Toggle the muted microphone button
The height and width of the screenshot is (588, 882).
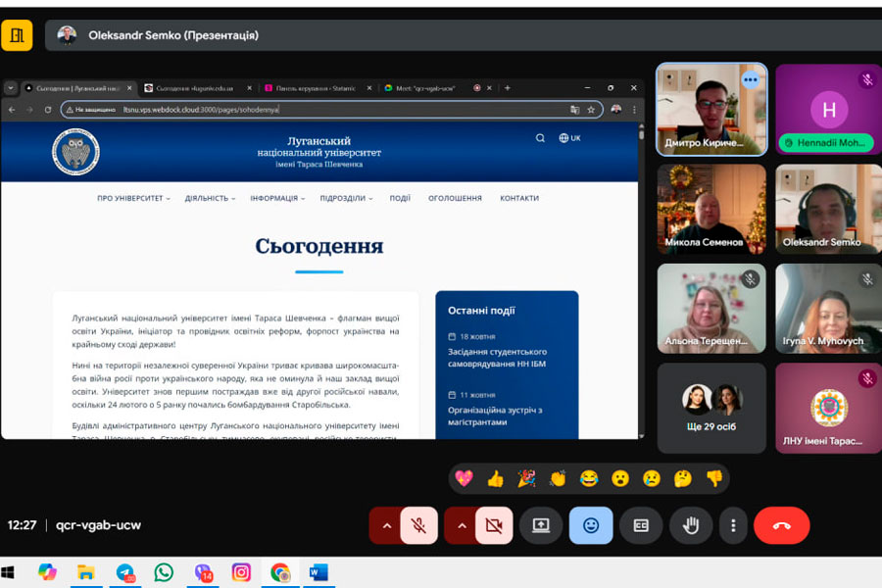pos(418,525)
